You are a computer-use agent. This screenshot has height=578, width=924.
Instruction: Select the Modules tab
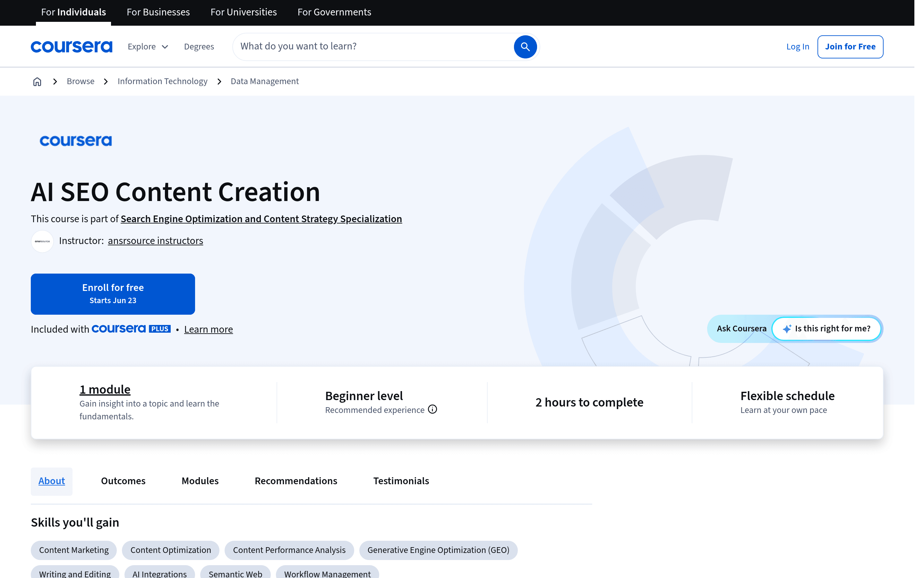200,481
